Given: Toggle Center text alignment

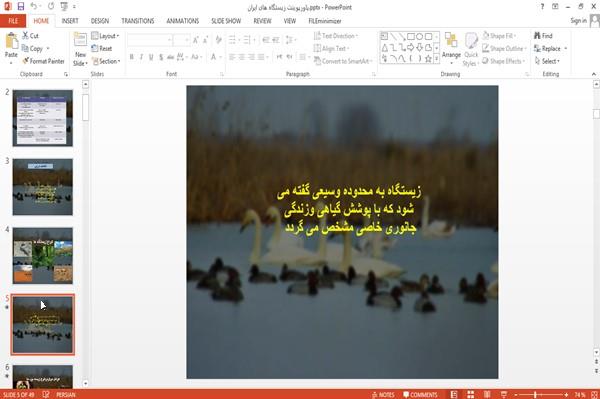Looking at the screenshot, I should click(242, 57).
